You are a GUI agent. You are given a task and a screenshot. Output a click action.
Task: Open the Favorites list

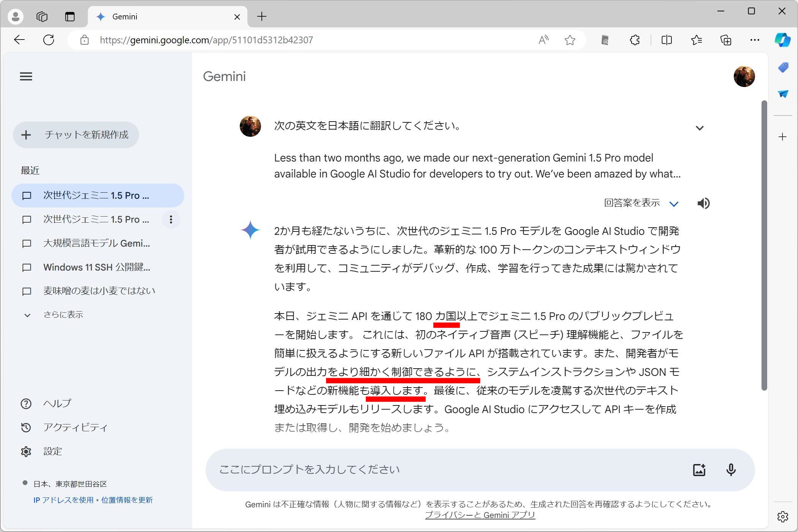pos(696,40)
